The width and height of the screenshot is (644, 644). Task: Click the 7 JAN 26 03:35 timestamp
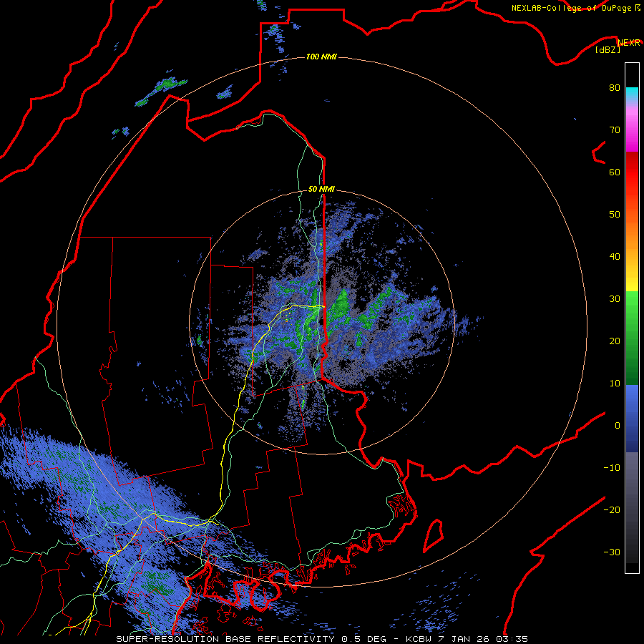[483, 639]
